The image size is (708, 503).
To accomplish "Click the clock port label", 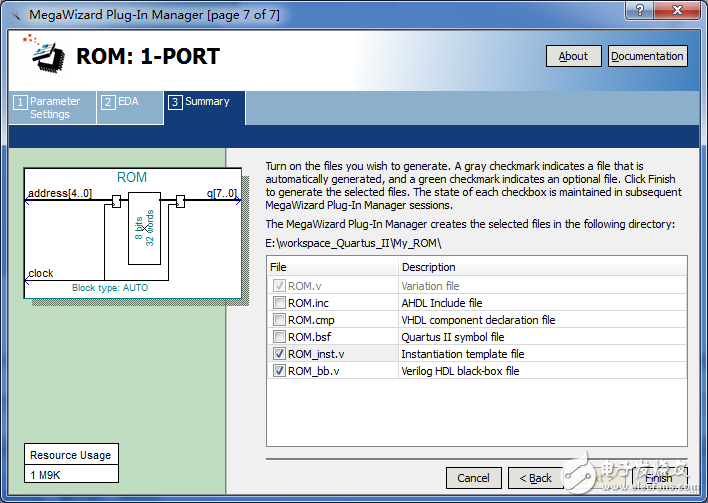I will 41,273.
